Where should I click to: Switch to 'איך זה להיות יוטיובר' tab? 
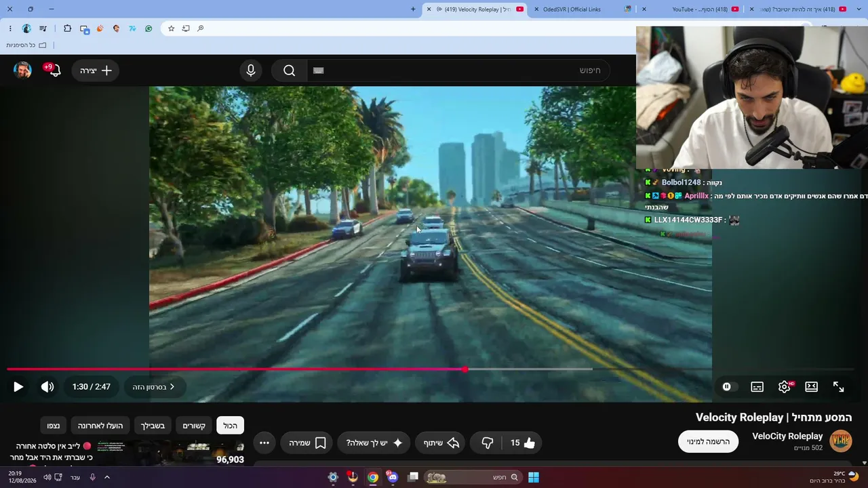pos(798,9)
